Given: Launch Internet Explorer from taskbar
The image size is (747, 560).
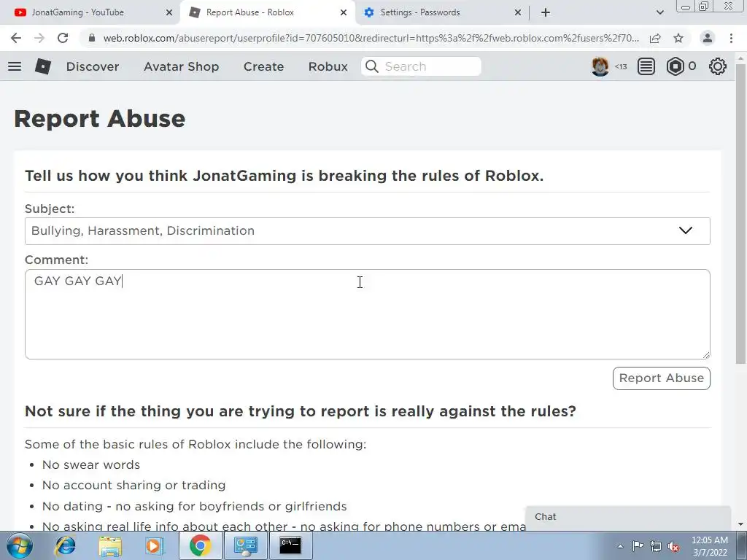Looking at the screenshot, I should [x=65, y=545].
